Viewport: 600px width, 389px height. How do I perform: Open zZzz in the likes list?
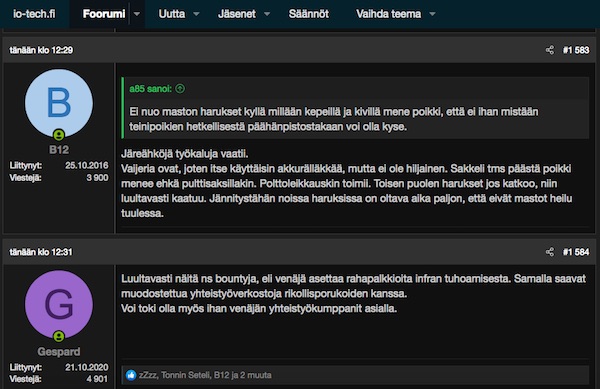148,375
